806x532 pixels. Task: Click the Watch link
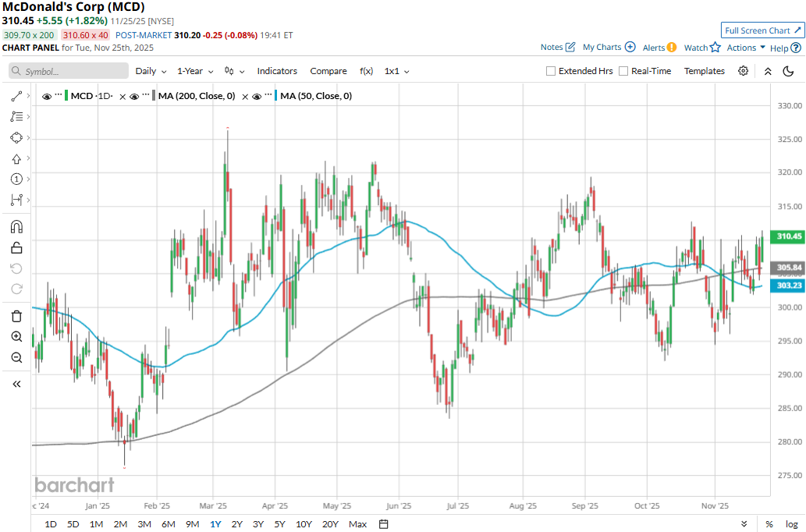pyautogui.click(x=696, y=48)
